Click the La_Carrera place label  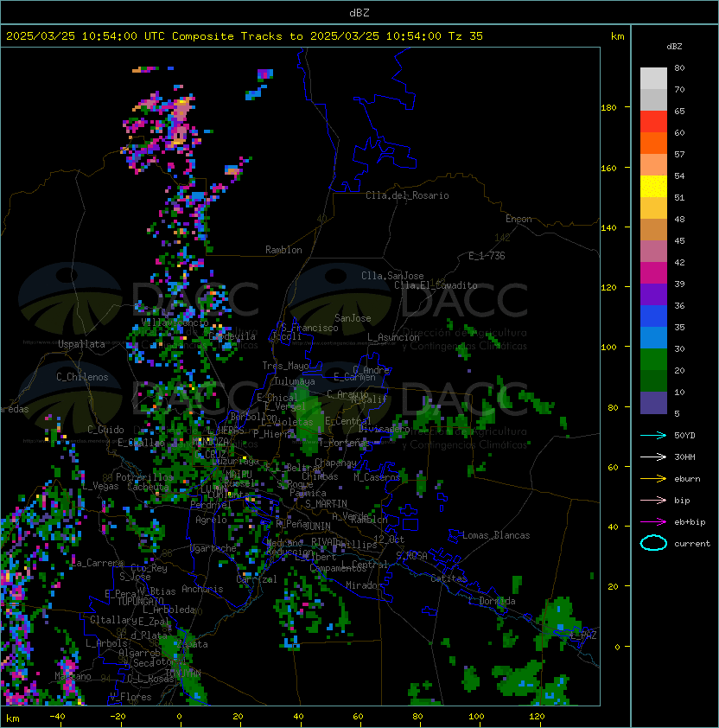98,563
